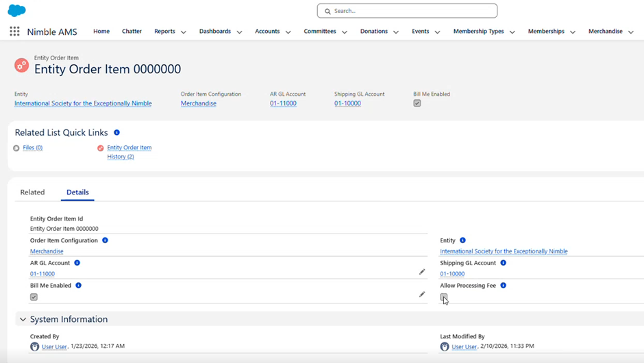Image resolution: width=644 pixels, height=363 pixels.
Task: Show Allow Processing Fee help icon
Action: pos(503,286)
